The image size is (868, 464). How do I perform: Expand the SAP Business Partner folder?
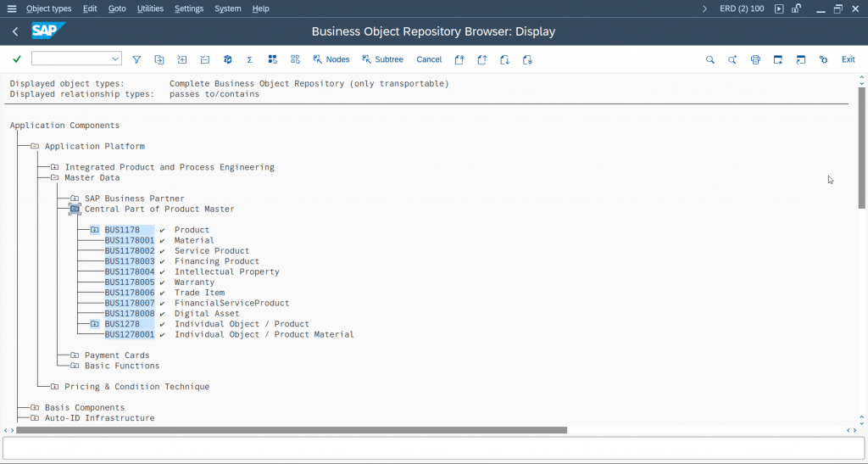click(75, 198)
